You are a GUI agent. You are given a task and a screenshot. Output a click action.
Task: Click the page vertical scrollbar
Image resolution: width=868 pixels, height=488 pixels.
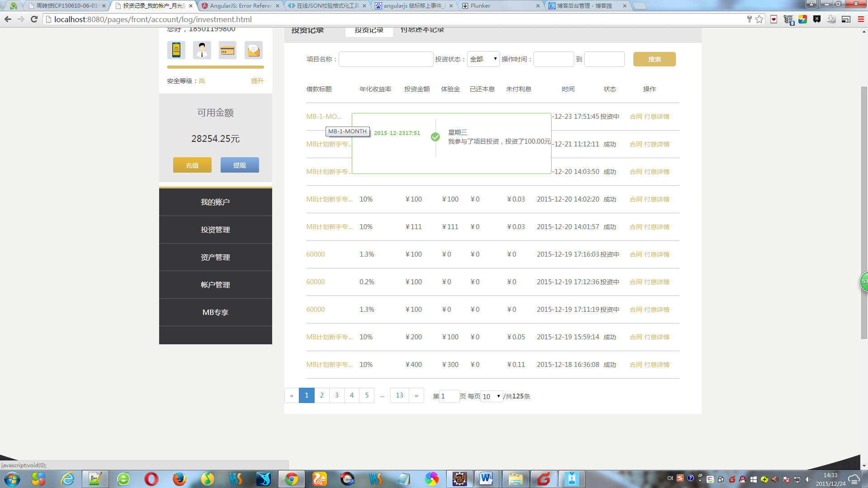864,212
